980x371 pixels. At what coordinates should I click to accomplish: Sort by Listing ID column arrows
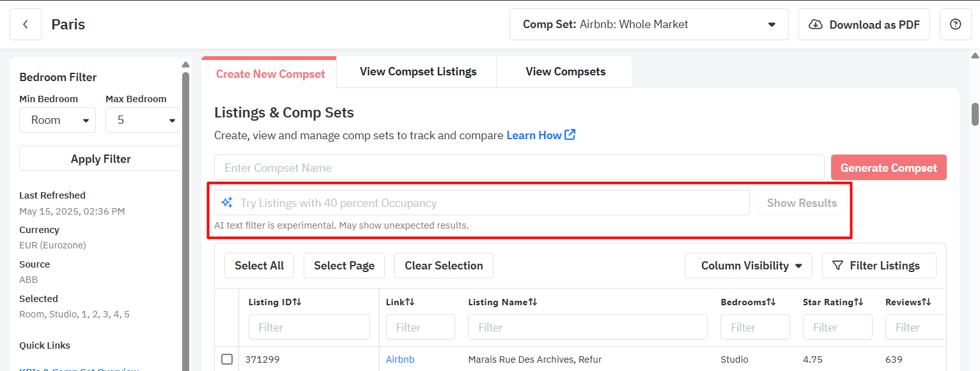pyautogui.click(x=297, y=302)
